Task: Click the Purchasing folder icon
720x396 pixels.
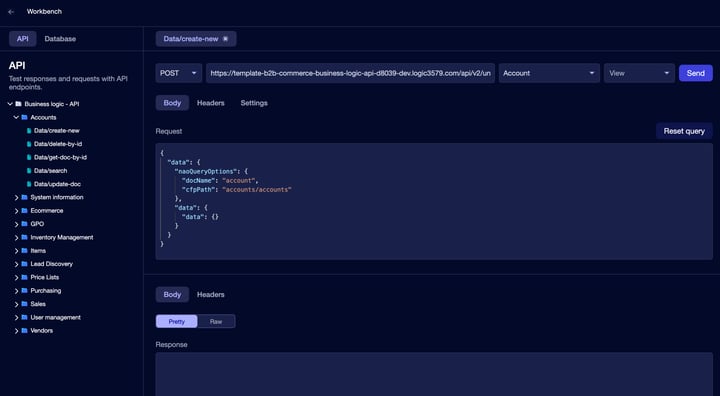Action: 24,291
